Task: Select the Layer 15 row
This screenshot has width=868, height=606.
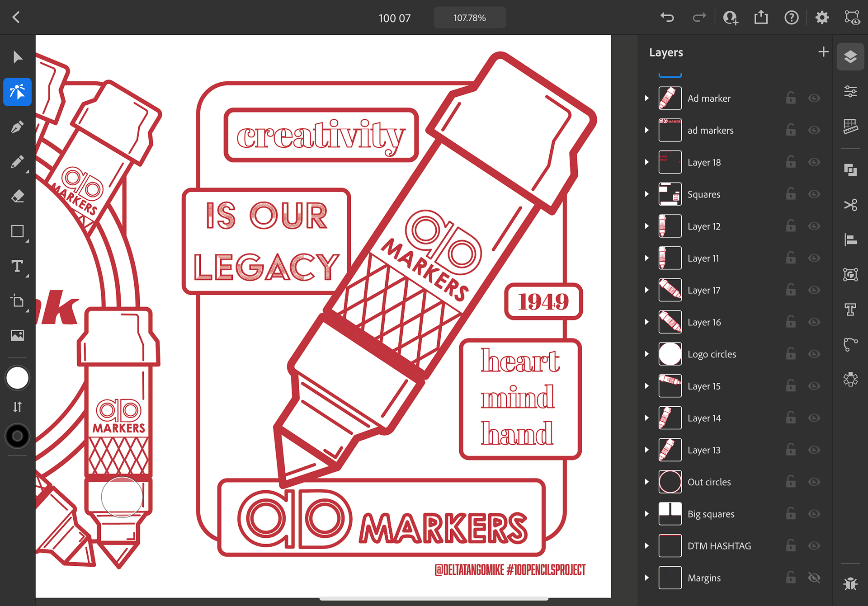Action: 735,386
